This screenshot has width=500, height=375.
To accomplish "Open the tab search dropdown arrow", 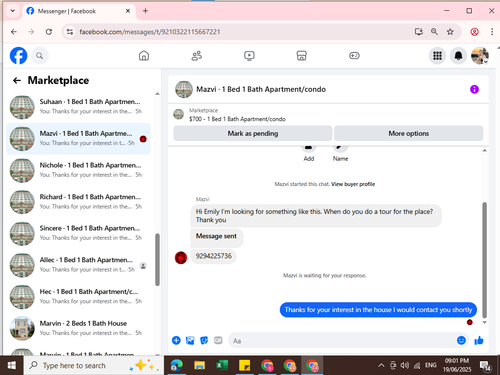I will [12, 11].
